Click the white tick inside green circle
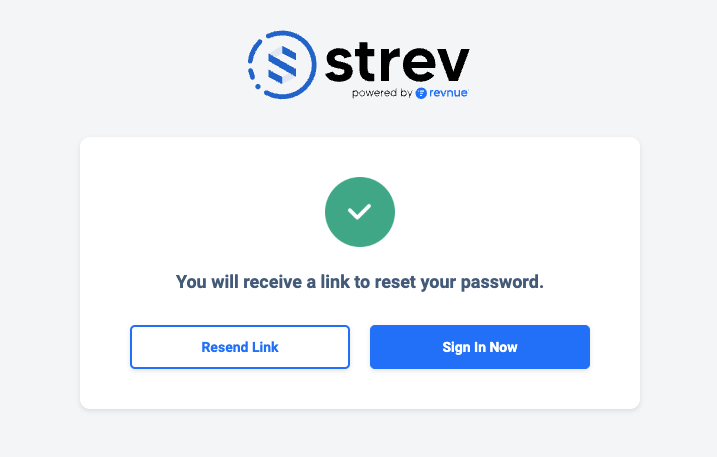The image size is (717, 457). (x=359, y=212)
